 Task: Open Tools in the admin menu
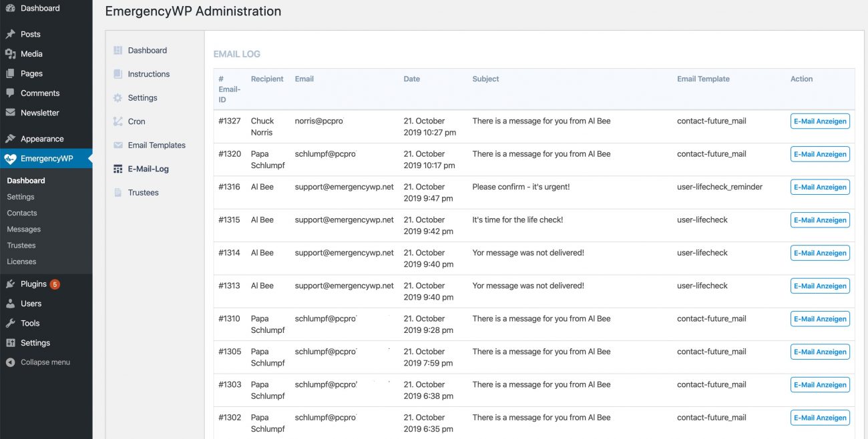46,323
